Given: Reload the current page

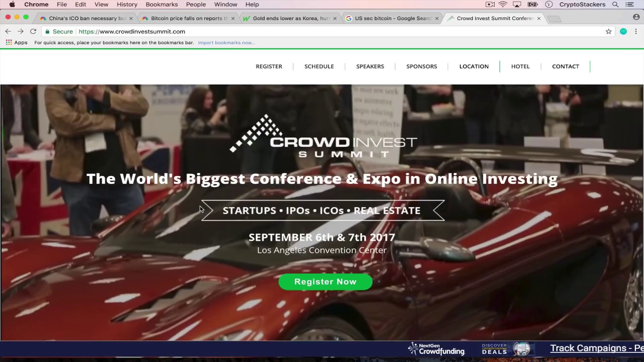Looking at the screenshot, I should 33,31.
